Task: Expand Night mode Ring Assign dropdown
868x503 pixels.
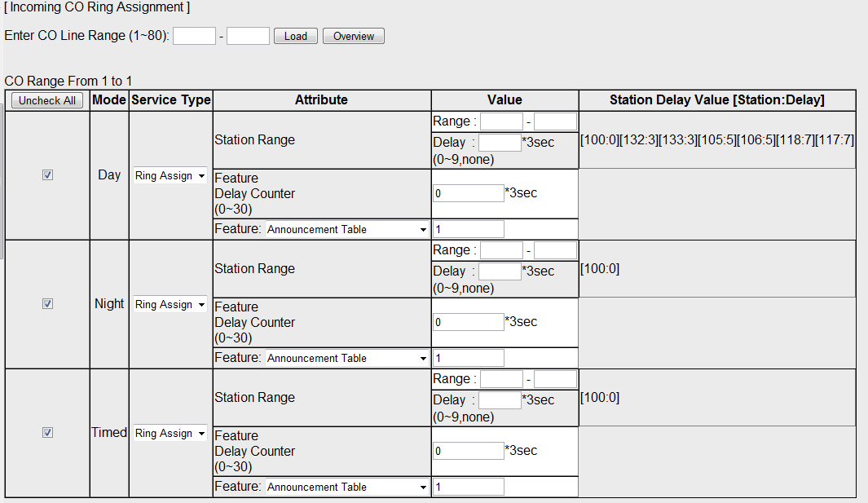Action: [170, 305]
